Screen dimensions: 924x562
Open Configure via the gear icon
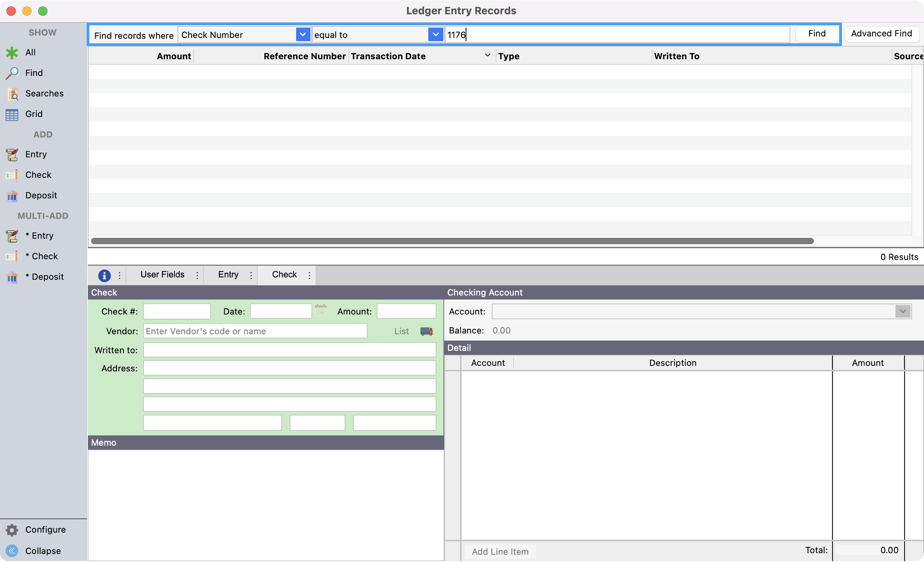13,530
